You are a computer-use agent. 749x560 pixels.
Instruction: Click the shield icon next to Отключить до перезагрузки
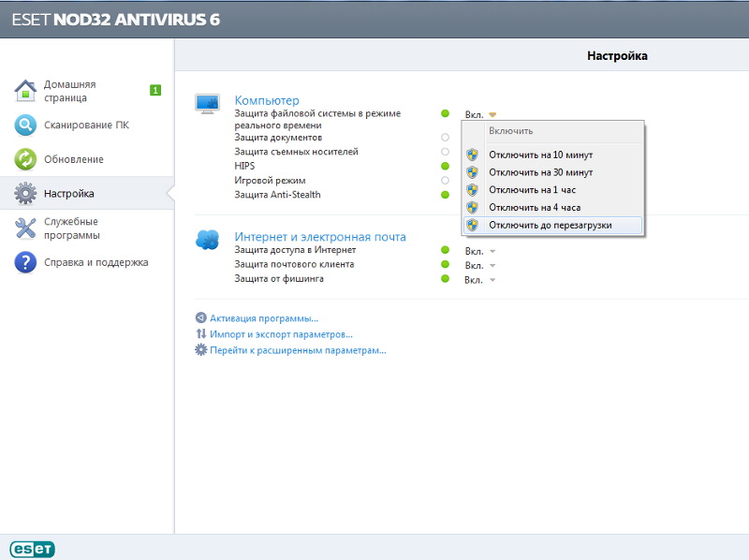(x=473, y=225)
